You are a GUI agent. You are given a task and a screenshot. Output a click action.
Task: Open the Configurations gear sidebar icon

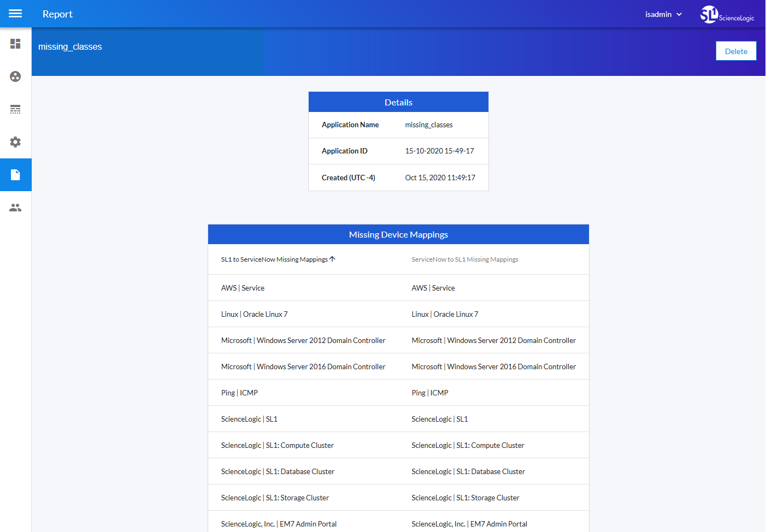[15, 142]
